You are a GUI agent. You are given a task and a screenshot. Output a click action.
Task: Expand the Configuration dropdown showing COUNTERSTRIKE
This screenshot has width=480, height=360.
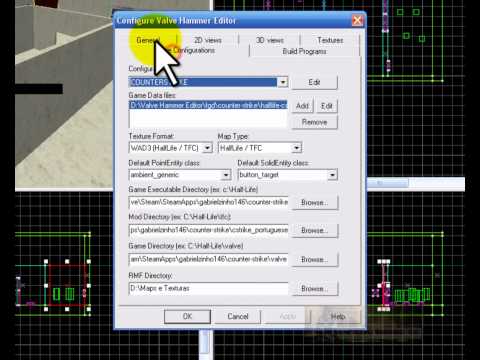coord(283,82)
